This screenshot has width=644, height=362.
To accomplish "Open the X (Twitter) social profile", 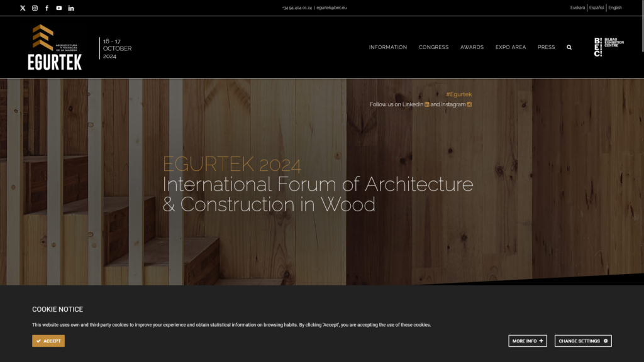I will pos(23,8).
